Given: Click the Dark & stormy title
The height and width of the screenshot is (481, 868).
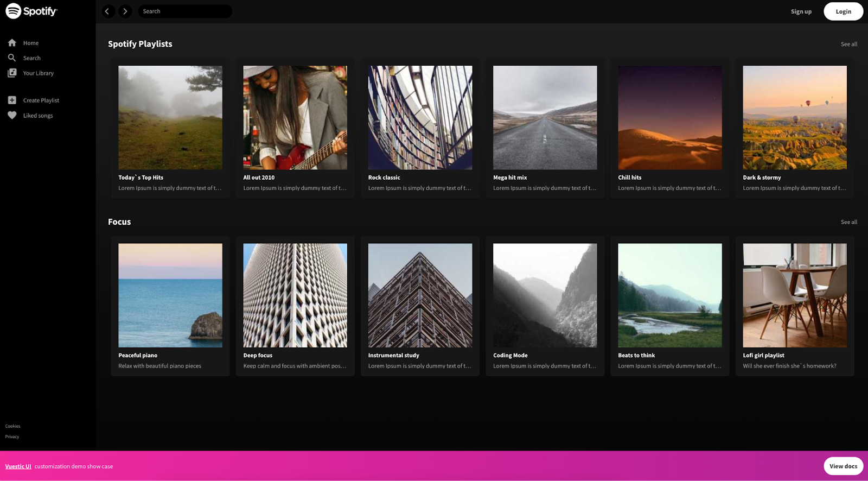Looking at the screenshot, I should pos(762,178).
